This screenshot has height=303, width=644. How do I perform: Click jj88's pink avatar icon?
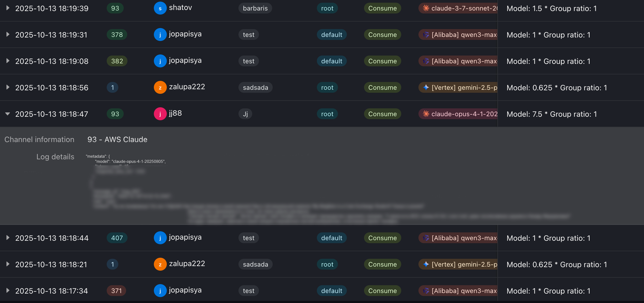[x=160, y=114]
